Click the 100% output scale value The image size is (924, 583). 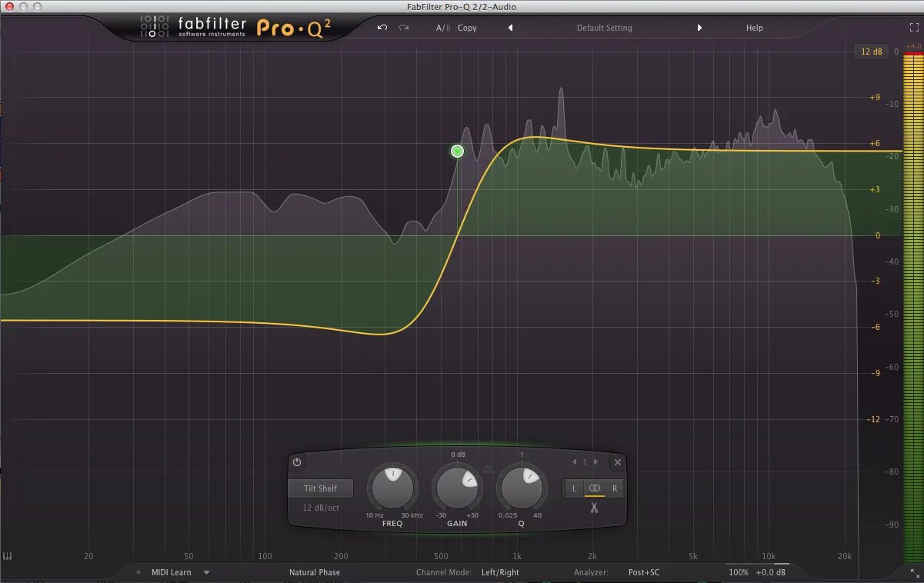[x=739, y=572]
